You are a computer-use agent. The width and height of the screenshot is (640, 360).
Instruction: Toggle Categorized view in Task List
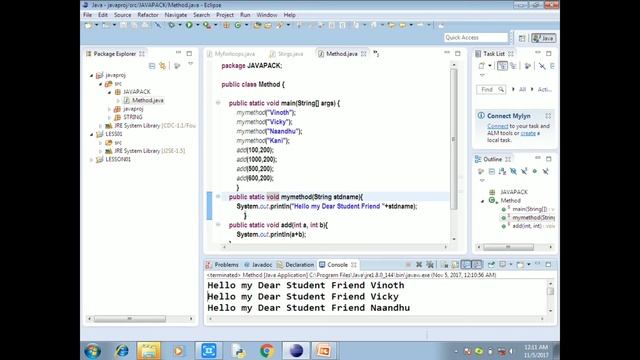point(502,66)
